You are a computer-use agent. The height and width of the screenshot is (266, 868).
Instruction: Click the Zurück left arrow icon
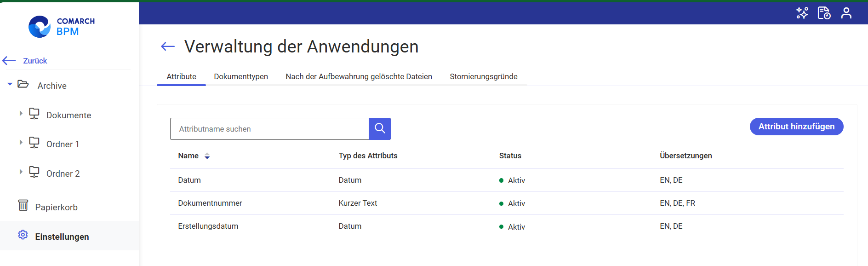[9, 60]
